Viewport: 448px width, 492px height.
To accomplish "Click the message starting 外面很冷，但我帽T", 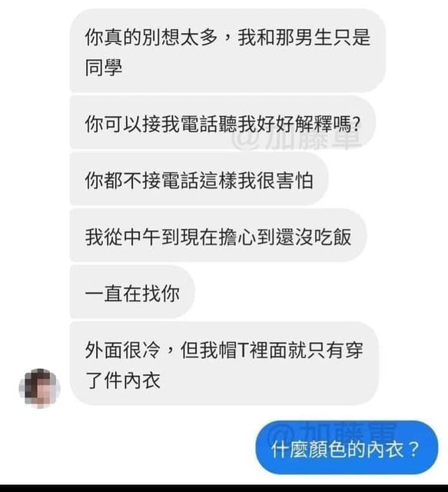I will pyautogui.click(x=224, y=364).
